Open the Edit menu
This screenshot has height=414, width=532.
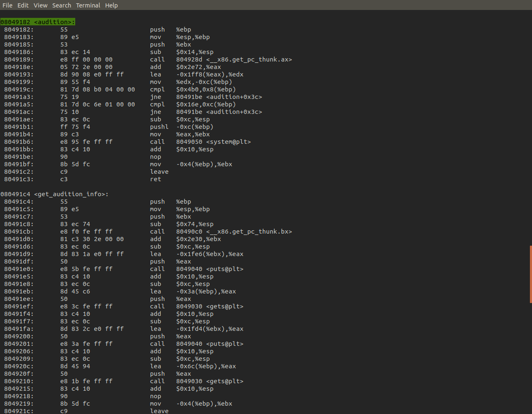pyautogui.click(x=23, y=5)
